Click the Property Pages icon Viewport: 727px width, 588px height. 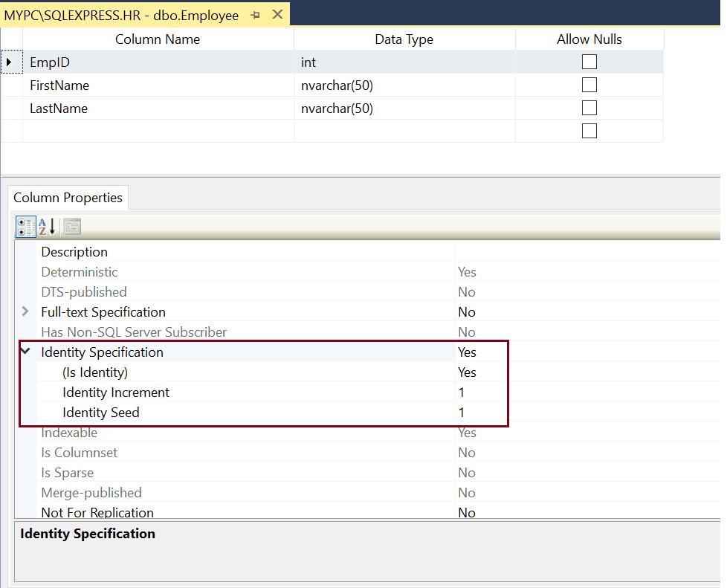72,227
